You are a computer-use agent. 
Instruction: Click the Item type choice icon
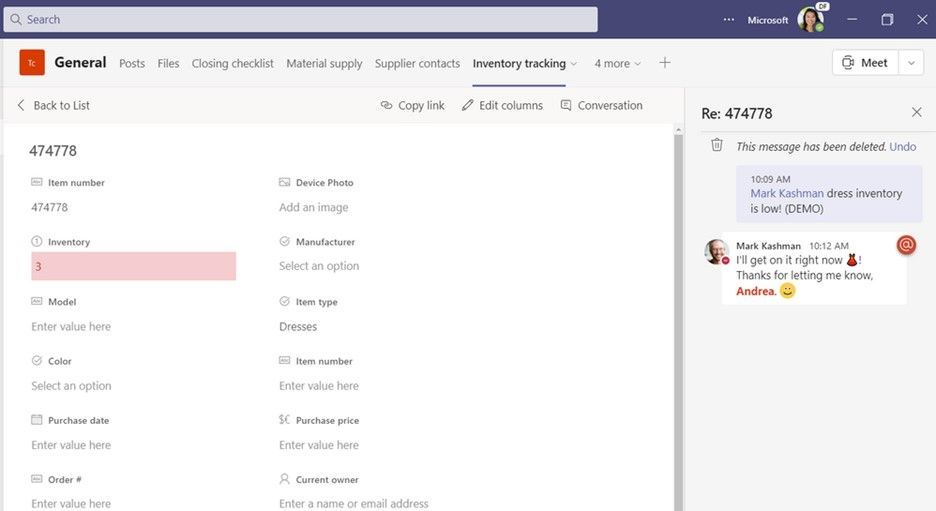tap(284, 301)
